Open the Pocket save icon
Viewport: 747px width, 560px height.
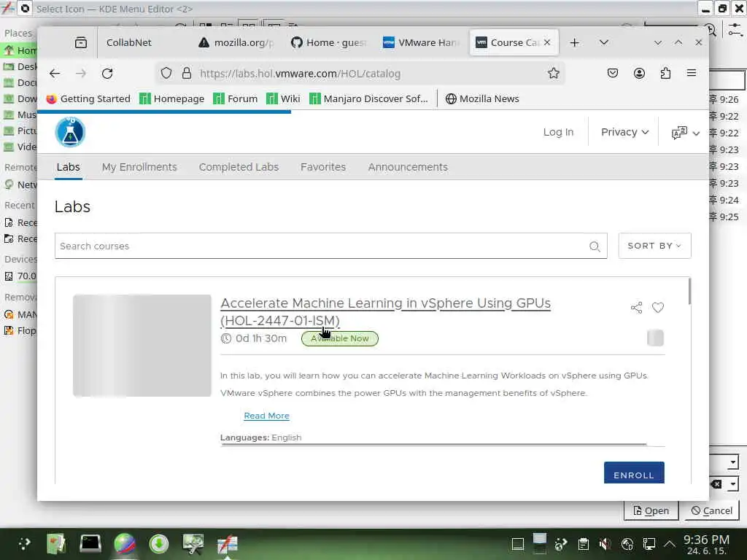(613, 74)
